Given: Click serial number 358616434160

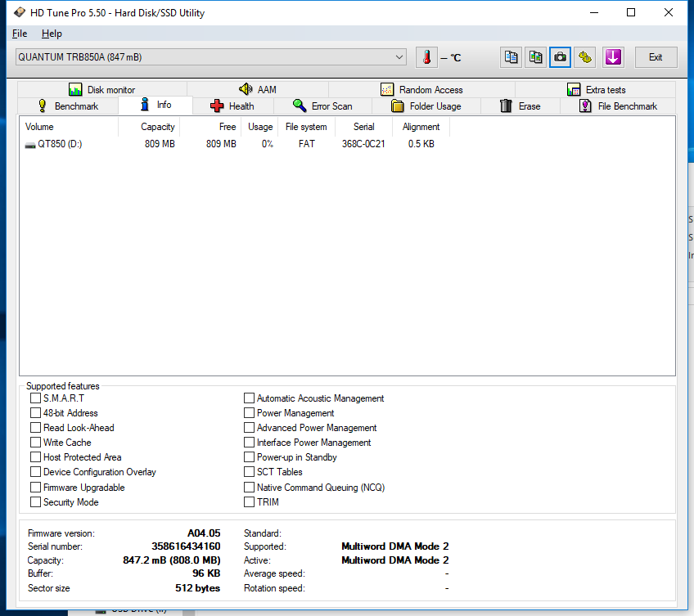Looking at the screenshot, I should (x=186, y=546).
